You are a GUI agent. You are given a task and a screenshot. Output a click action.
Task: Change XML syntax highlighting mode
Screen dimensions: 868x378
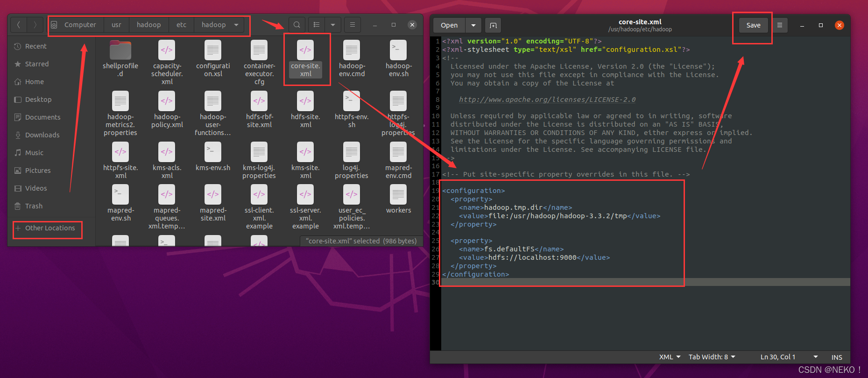point(670,357)
